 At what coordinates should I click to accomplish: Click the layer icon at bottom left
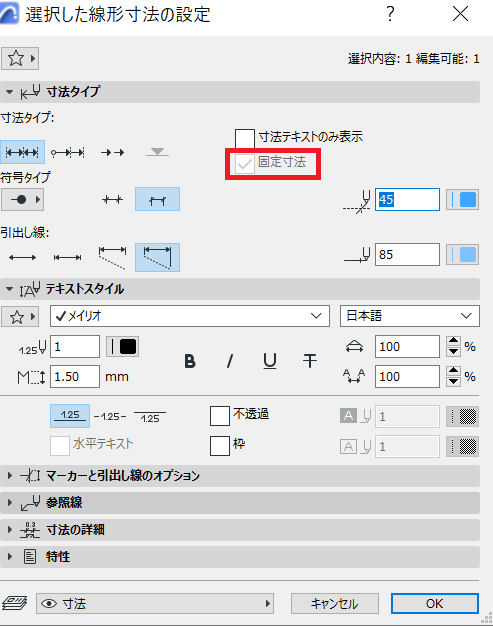(x=14, y=603)
